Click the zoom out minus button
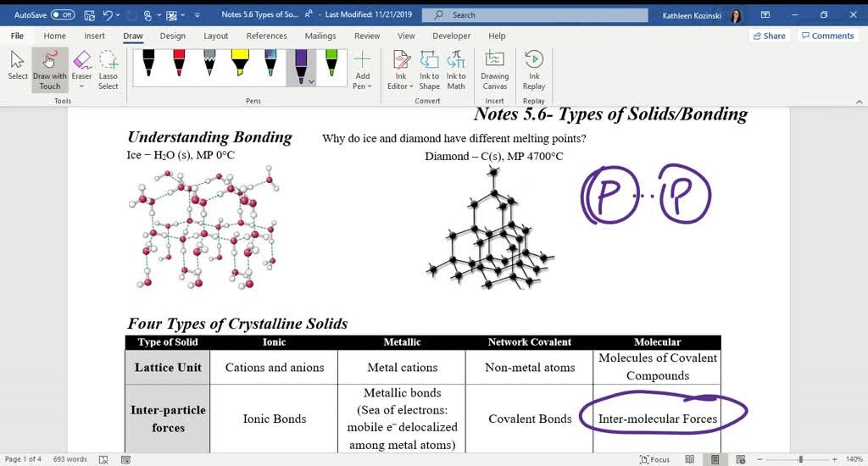This screenshot has height=466, width=868. tap(760, 459)
